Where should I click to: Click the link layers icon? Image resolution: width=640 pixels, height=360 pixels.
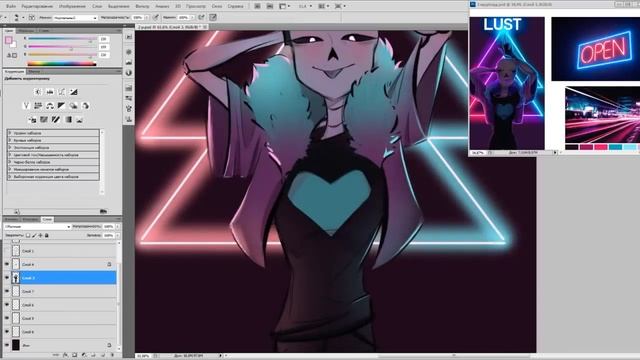(x=56, y=355)
